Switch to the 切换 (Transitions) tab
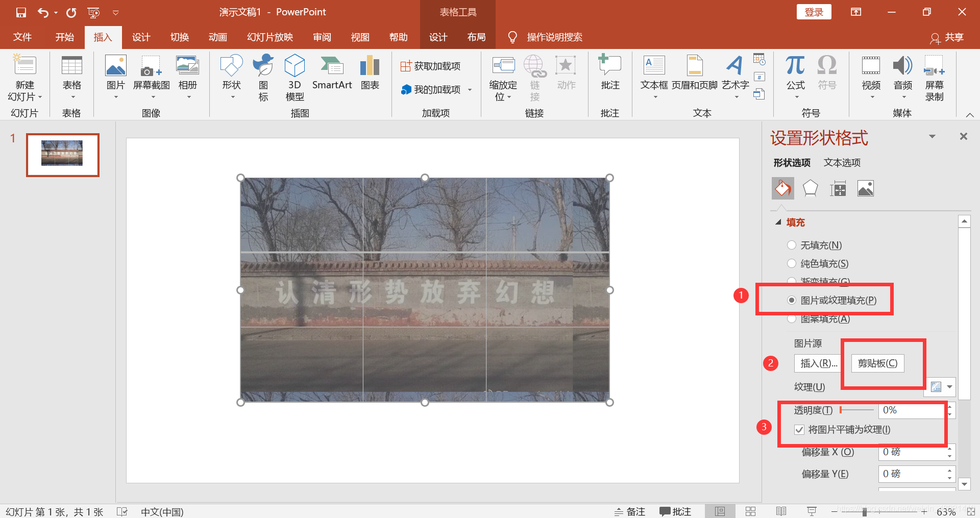980x518 pixels. click(x=180, y=37)
